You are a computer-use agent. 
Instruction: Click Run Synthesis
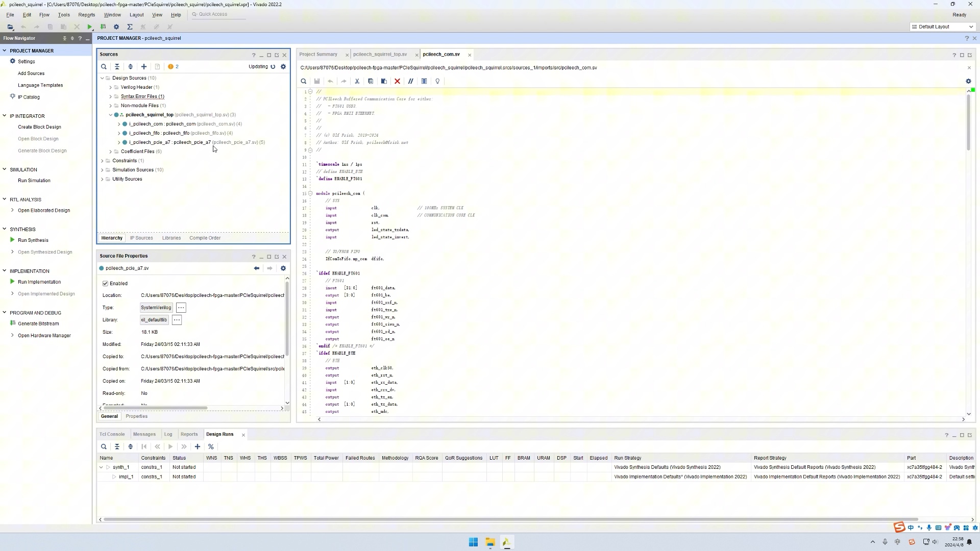point(33,240)
